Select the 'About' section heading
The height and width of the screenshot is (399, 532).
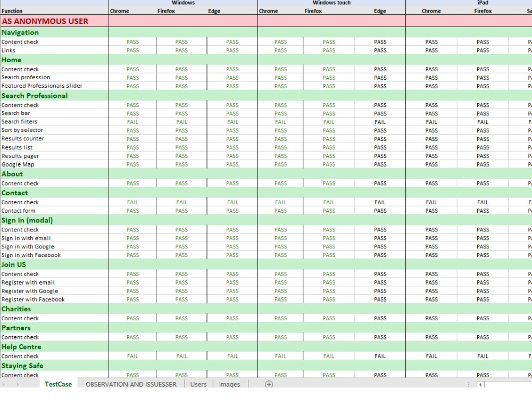[54, 174]
